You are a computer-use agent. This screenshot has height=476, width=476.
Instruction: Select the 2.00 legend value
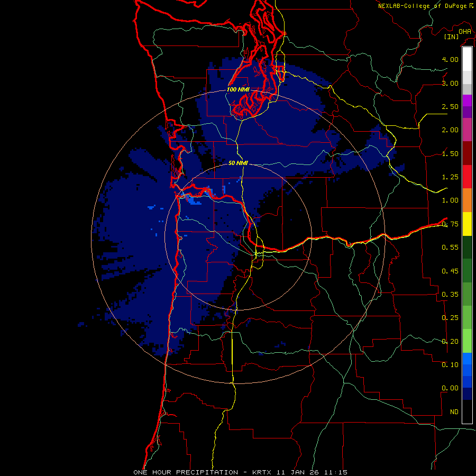click(x=450, y=130)
